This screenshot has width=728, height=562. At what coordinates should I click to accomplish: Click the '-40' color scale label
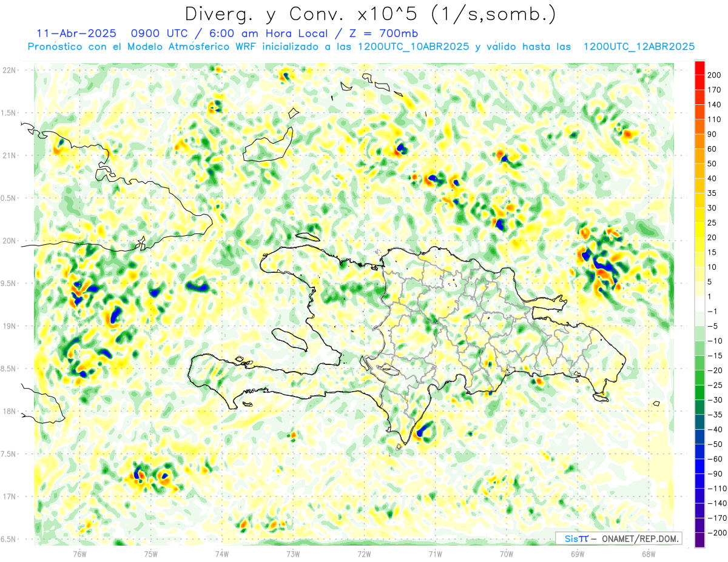[715, 429]
